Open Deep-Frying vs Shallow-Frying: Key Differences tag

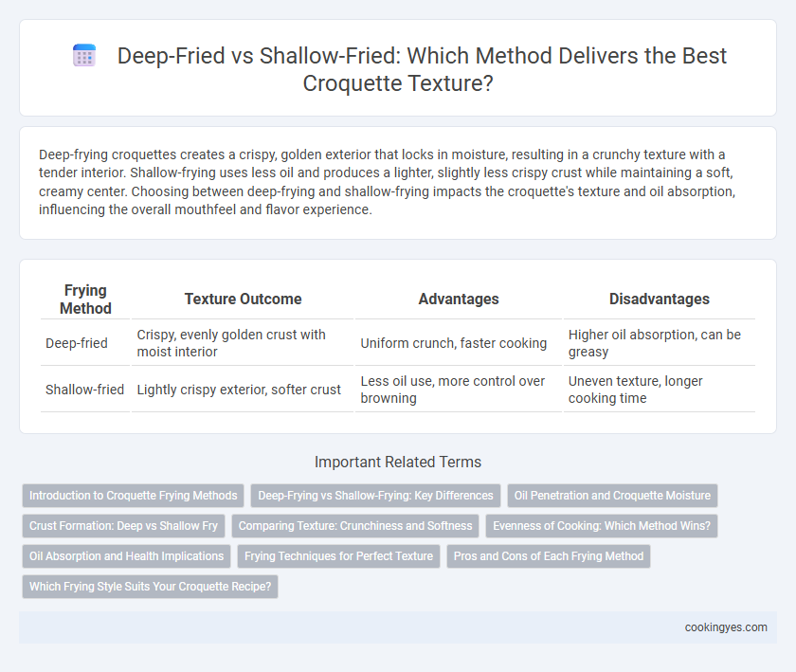tap(375, 496)
